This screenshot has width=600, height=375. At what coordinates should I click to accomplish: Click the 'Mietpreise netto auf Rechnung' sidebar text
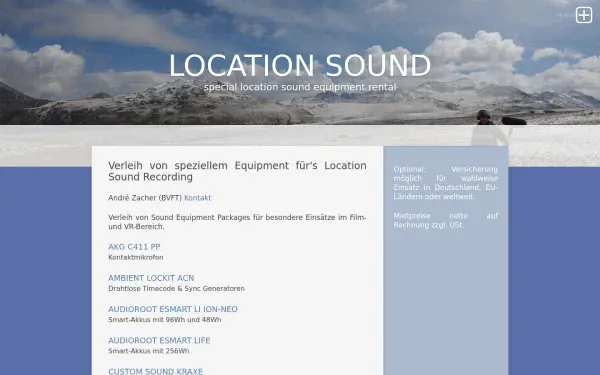click(x=446, y=220)
